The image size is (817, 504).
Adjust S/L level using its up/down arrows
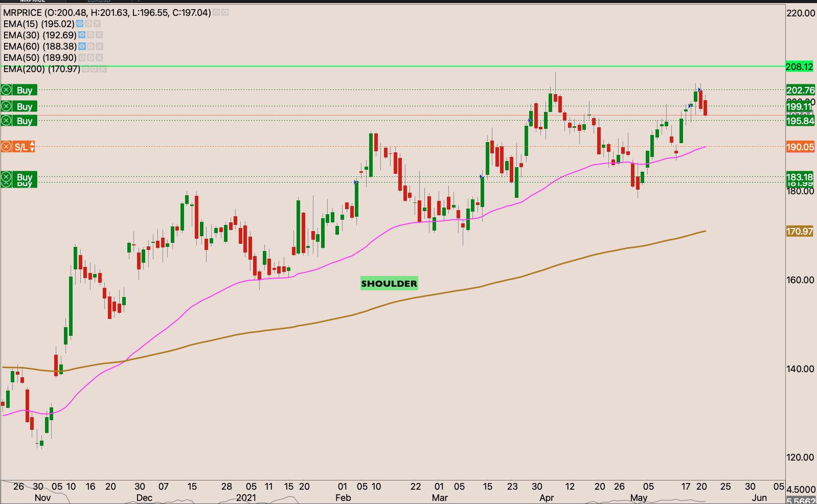tap(32, 147)
